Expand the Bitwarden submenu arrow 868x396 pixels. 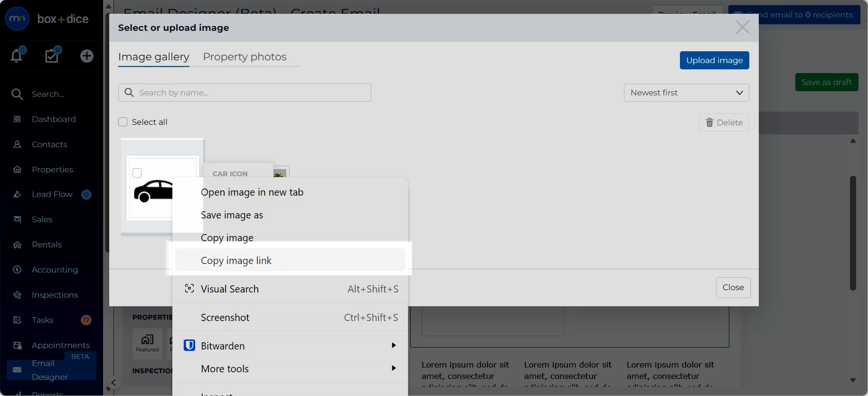[x=394, y=345]
